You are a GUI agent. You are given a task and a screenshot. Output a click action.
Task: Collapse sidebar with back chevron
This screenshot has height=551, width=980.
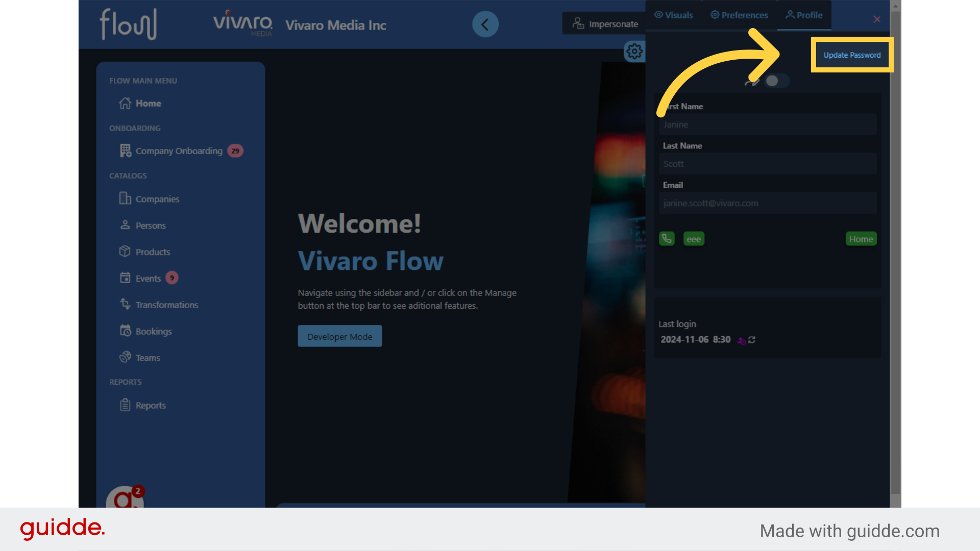click(x=485, y=24)
